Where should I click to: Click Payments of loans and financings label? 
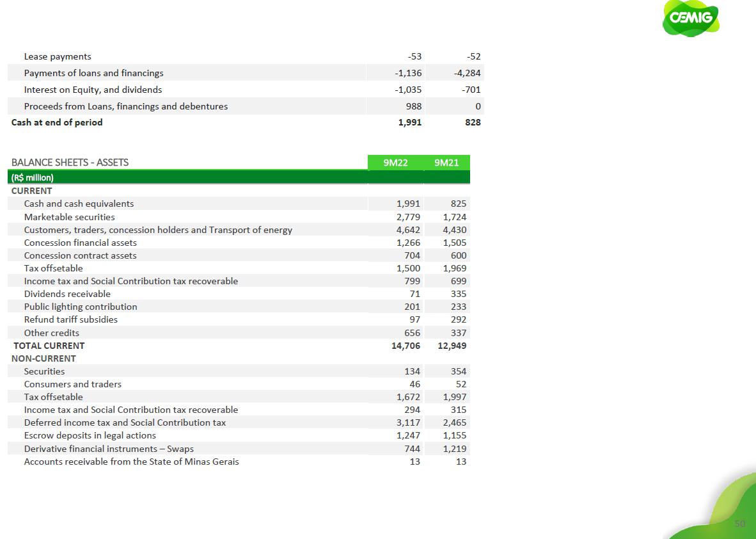tap(93, 73)
